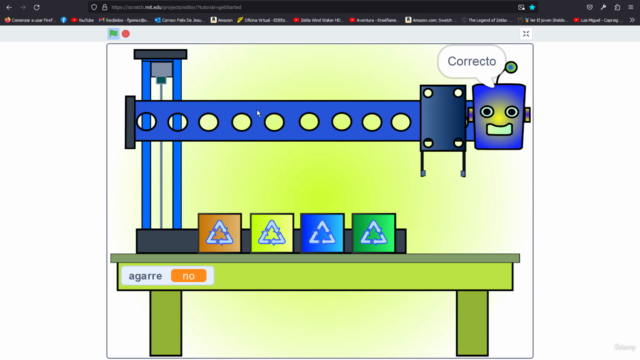Open the Zelda Wind Waker HD bookmark
This screenshot has width=640, height=360.
point(319,20)
